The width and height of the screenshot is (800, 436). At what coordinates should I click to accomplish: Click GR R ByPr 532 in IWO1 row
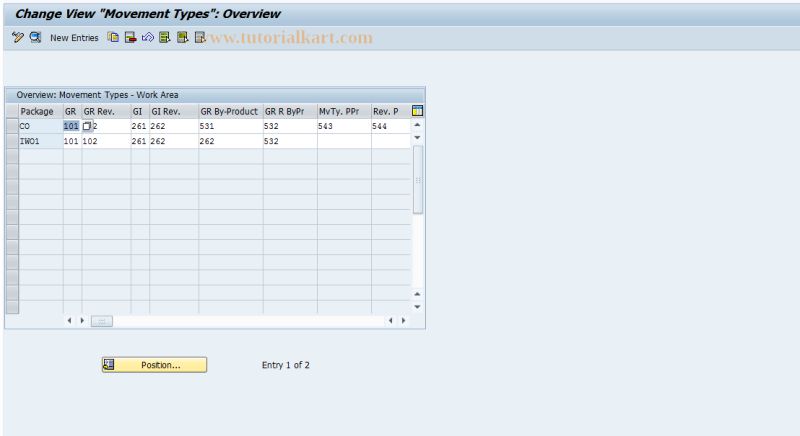290,141
